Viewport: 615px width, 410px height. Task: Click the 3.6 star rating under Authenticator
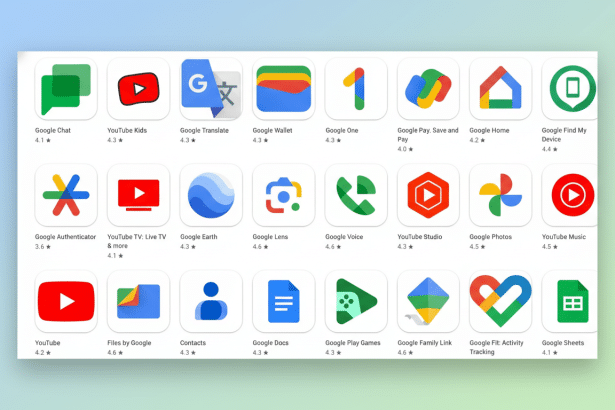(43, 247)
